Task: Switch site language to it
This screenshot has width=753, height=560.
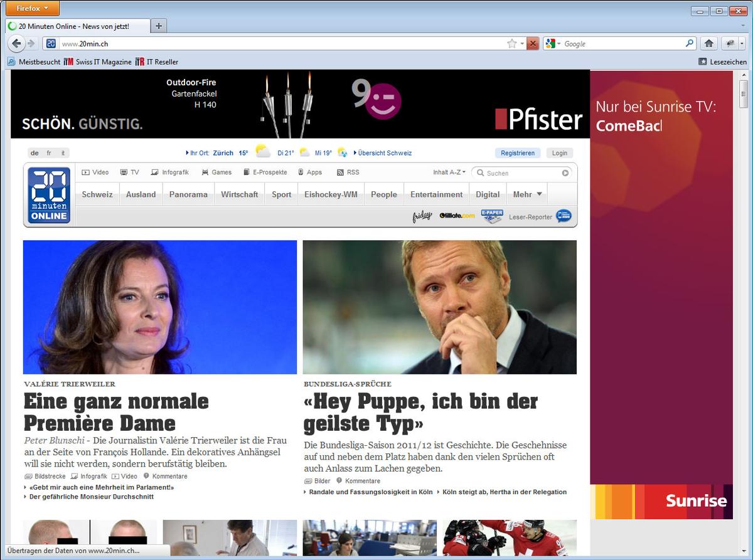Action: tap(63, 153)
